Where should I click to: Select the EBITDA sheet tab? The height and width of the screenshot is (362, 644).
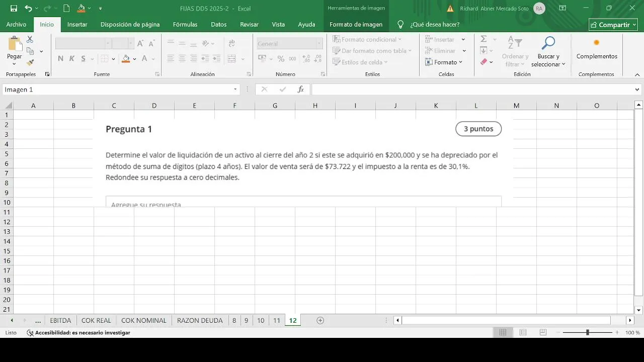tap(60, 320)
